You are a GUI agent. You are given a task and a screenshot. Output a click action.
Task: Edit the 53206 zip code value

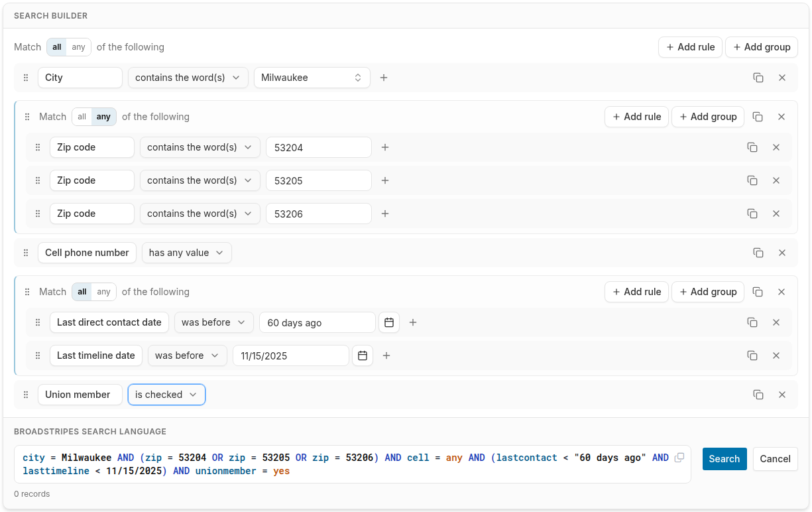click(319, 214)
